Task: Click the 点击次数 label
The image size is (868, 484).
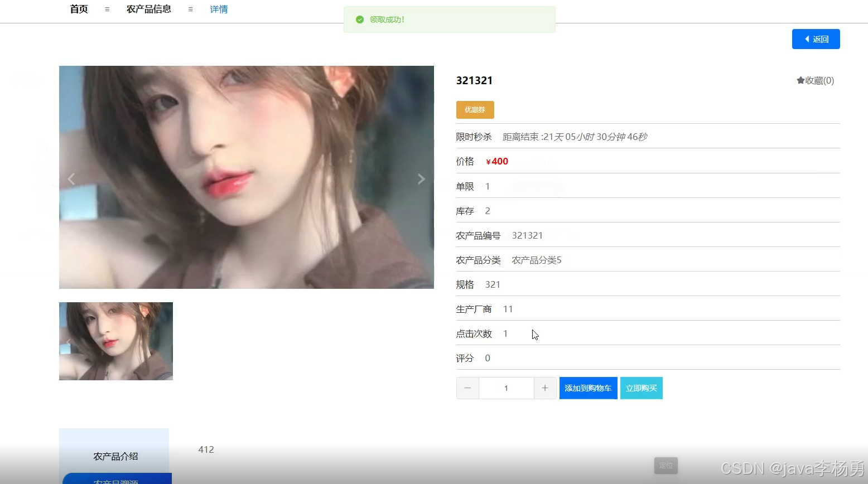Action: coord(474,333)
